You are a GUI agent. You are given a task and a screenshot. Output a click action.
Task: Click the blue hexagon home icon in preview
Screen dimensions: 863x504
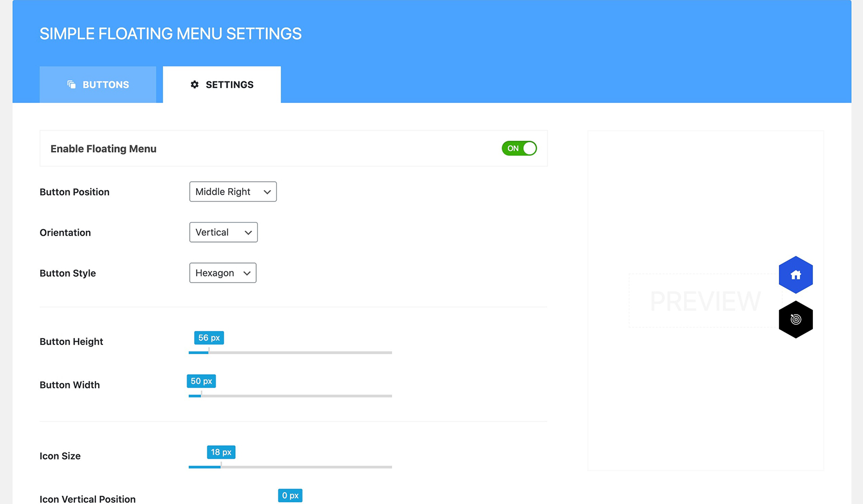click(796, 275)
